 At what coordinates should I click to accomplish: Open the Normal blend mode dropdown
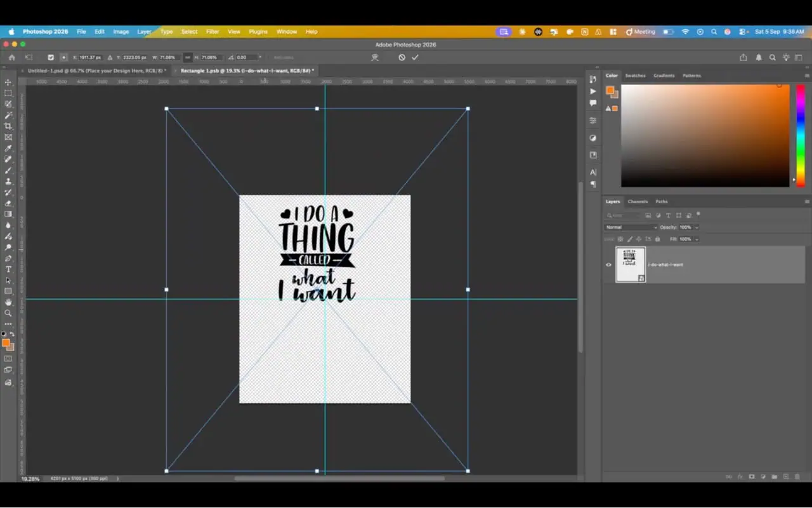coord(631,227)
